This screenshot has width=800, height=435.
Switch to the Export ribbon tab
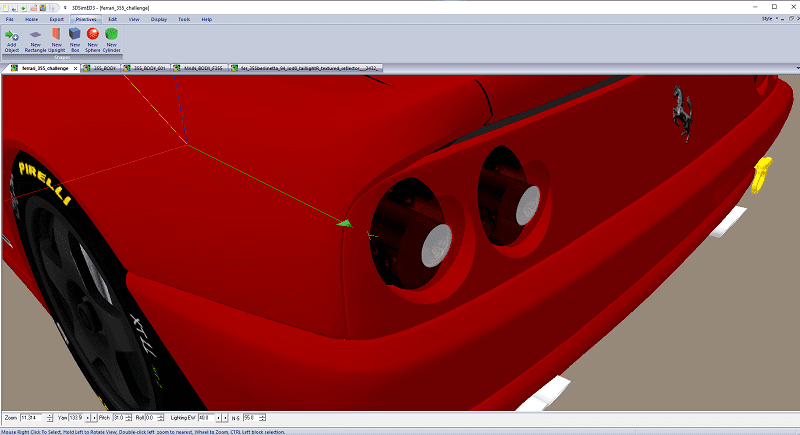(x=57, y=19)
